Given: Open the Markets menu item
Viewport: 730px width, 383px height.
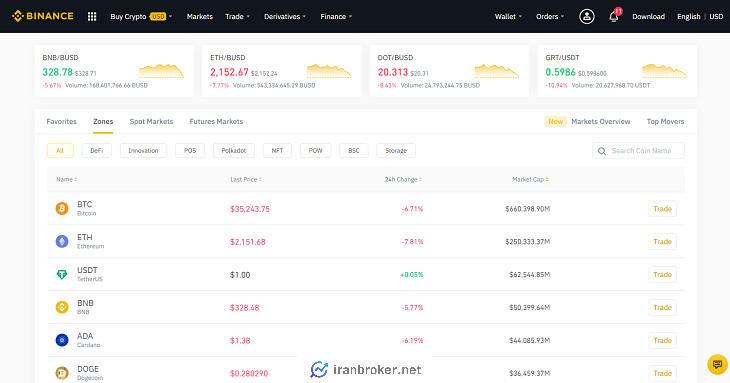Looking at the screenshot, I should pyautogui.click(x=200, y=16).
